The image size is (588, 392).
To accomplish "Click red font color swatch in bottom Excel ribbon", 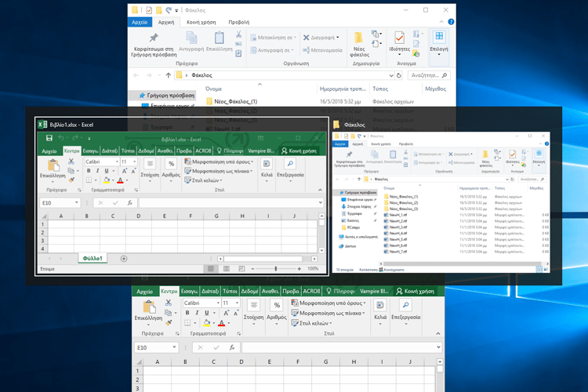I will click(x=222, y=323).
